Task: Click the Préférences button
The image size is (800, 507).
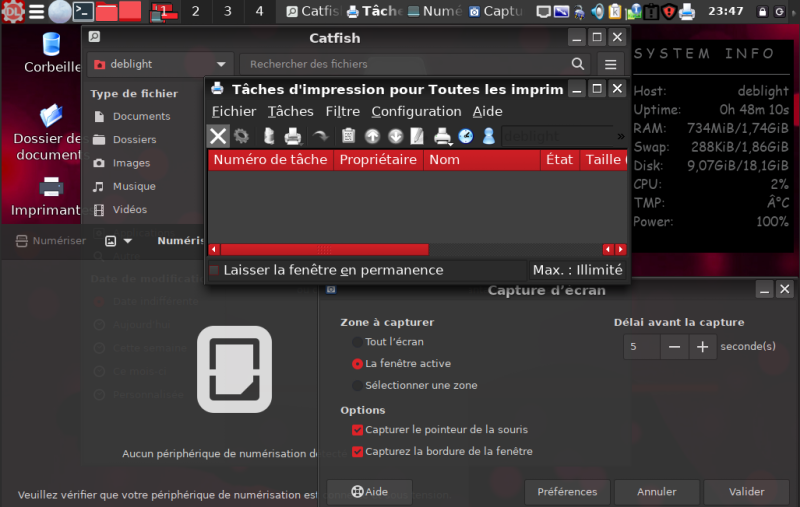Action: [567, 492]
